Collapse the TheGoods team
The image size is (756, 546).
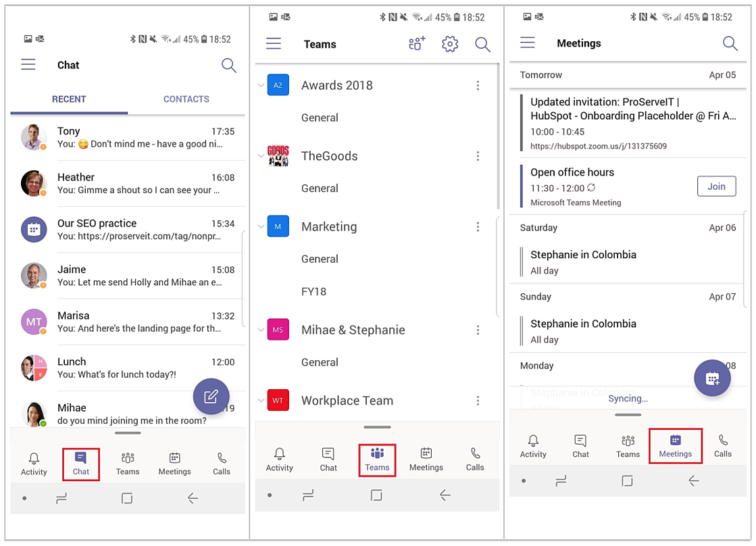pyautogui.click(x=261, y=156)
